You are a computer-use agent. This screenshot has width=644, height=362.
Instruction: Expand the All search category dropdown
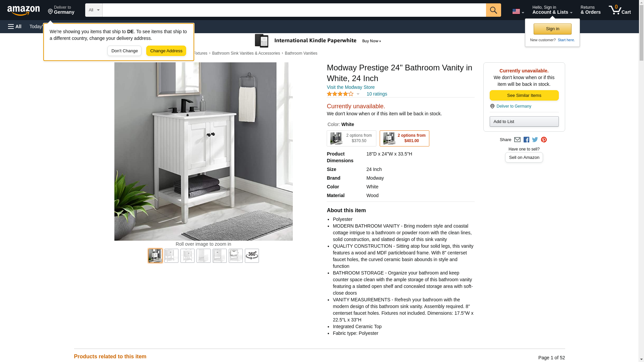[94, 10]
